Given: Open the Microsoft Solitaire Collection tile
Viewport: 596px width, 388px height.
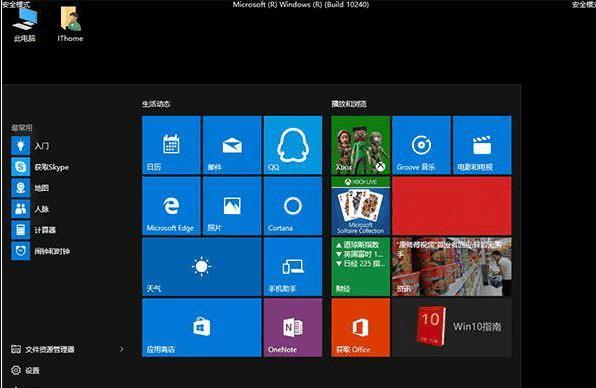Looking at the screenshot, I should (x=360, y=206).
